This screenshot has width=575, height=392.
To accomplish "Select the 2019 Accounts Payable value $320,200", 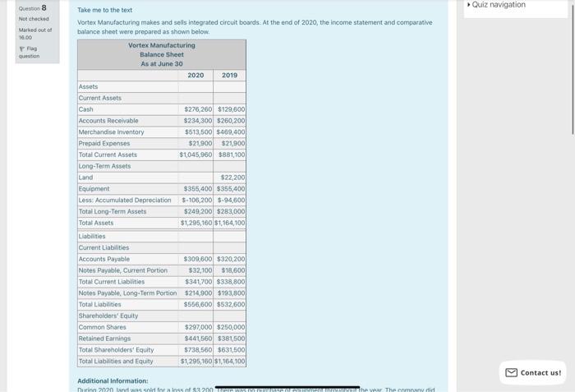I will (x=231, y=259).
